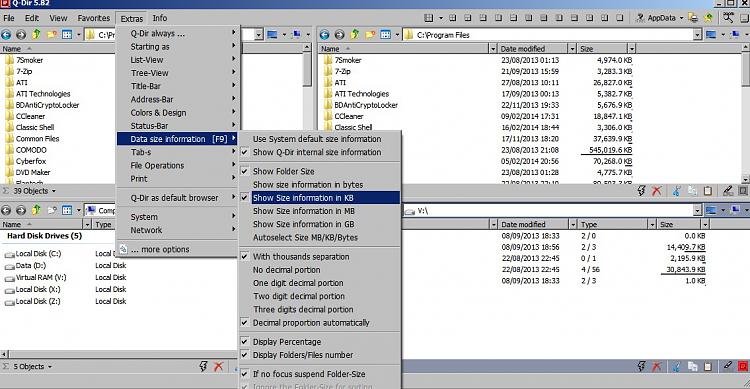The width and height of the screenshot is (750, 389).
Task: Sort by Name column in Program Files pane
Action: point(404,49)
